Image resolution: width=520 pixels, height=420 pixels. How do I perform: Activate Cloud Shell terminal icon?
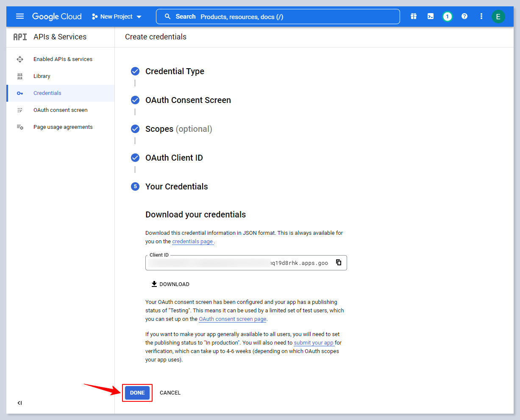click(431, 17)
